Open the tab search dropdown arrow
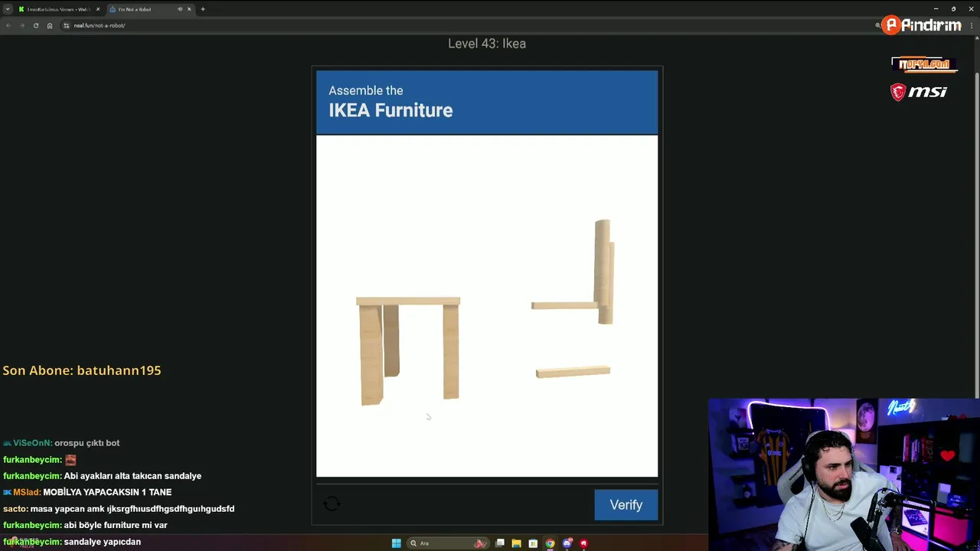980x551 pixels. tap(7, 9)
